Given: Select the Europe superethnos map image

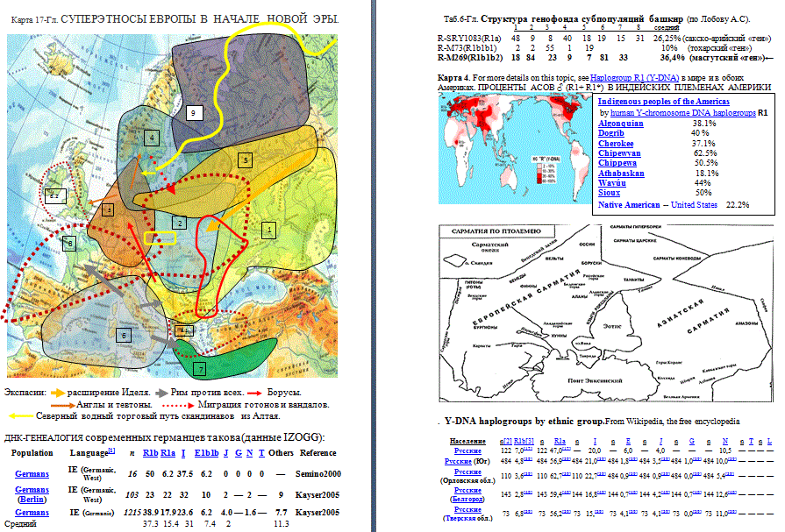Looking at the screenshot, I should coord(172,206).
